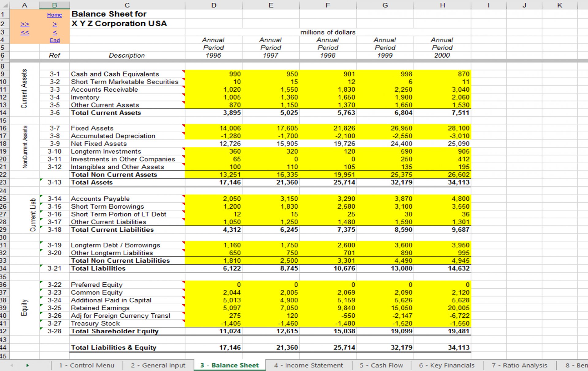Click the Select All corner triangle
This screenshot has width=588, height=371.
tap(5, 5)
